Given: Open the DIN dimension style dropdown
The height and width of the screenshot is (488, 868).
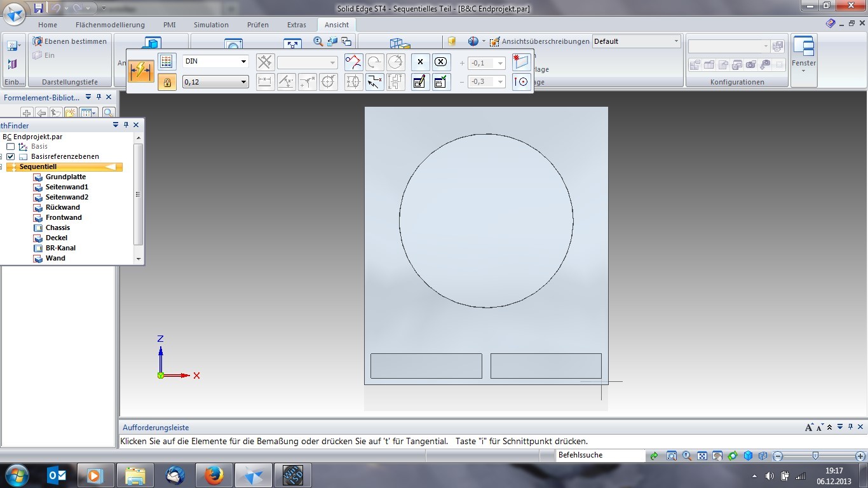Looking at the screenshot, I should click(243, 62).
